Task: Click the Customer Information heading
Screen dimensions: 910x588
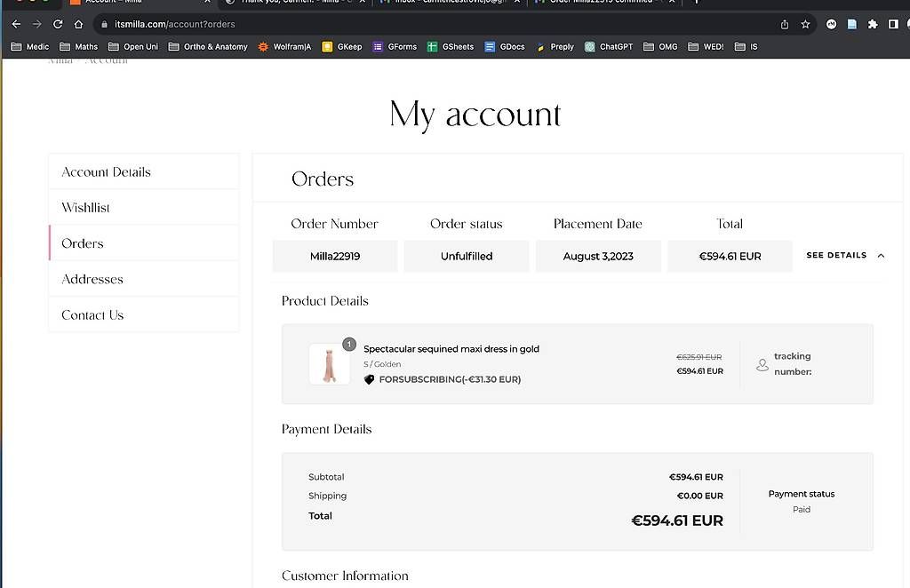Action: click(x=346, y=576)
